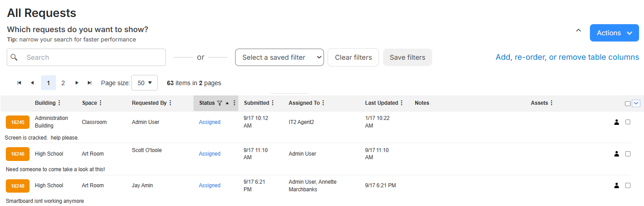The image size is (644, 206).
Task: Open Assigned status link for Jay Amin
Action: tap(210, 185)
